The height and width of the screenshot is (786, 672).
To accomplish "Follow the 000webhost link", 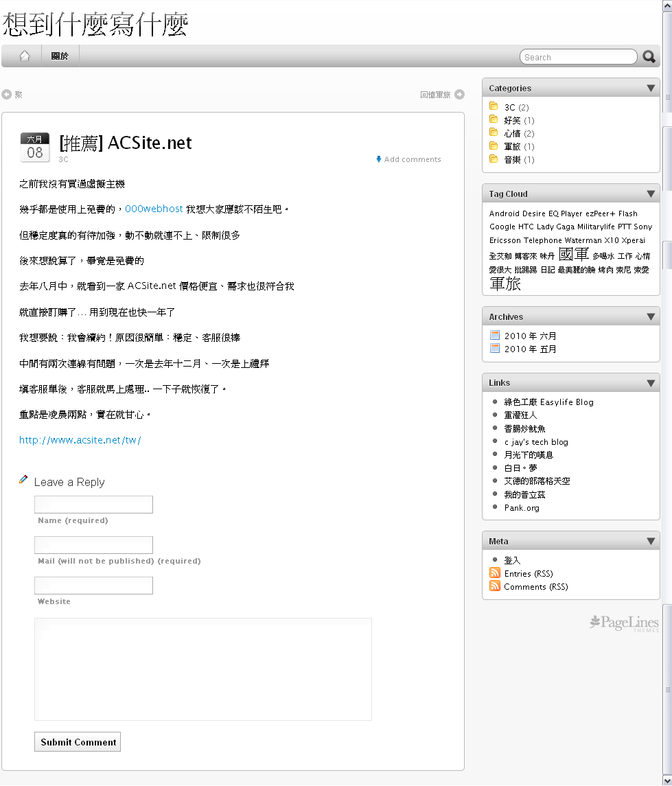I will pyautogui.click(x=154, y=209).
